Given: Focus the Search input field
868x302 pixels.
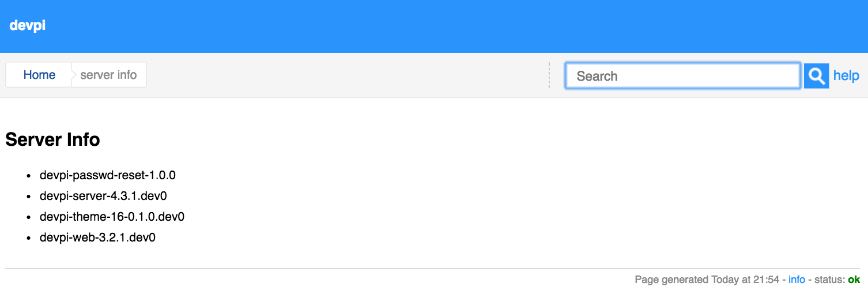Looking at the screenshot, I should pyautogui.click(x=683, y=75).
